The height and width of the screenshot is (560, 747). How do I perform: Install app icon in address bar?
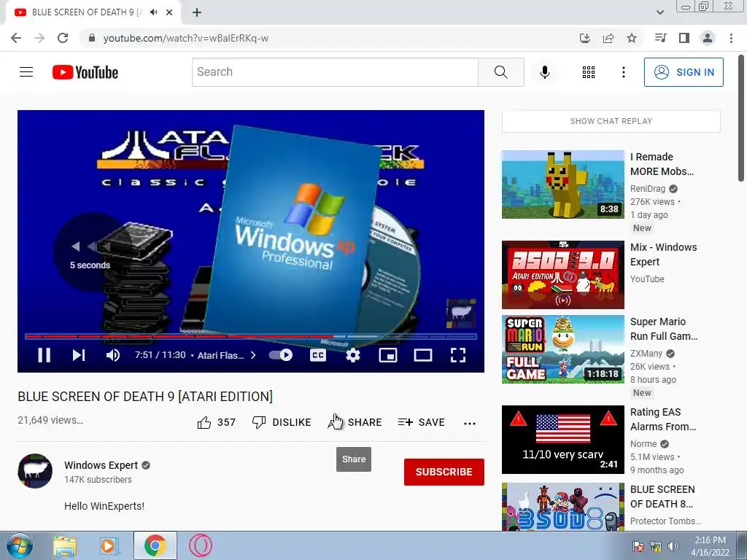[584, 38]
